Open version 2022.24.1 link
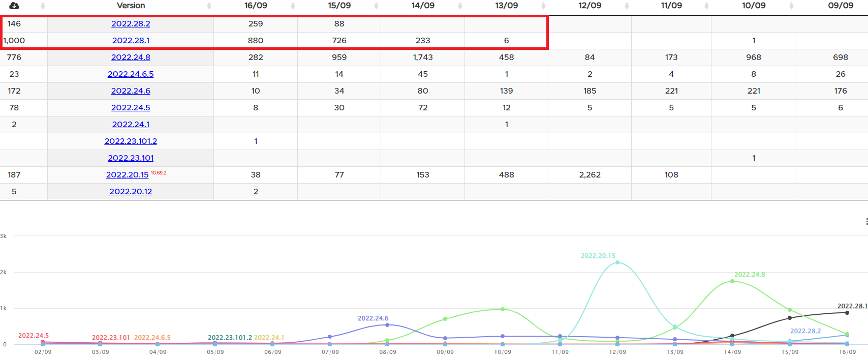Viewport: 868px width, 356px height. (x=131, y=124)
